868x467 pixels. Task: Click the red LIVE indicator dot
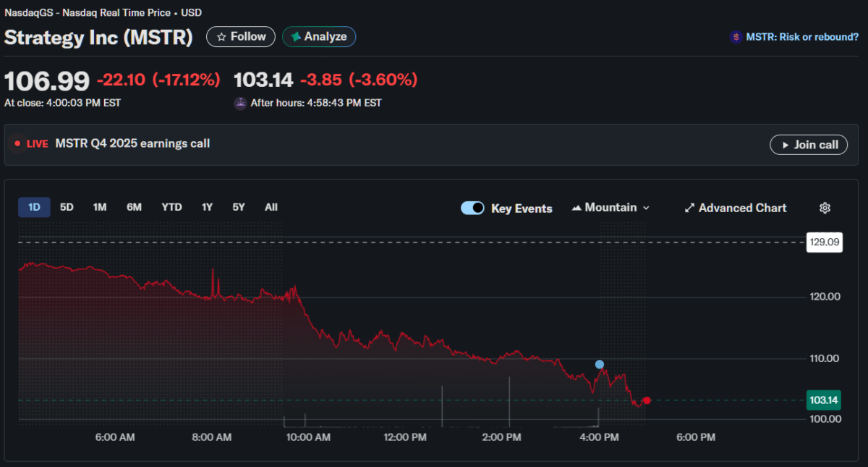[x=18, y=144]
